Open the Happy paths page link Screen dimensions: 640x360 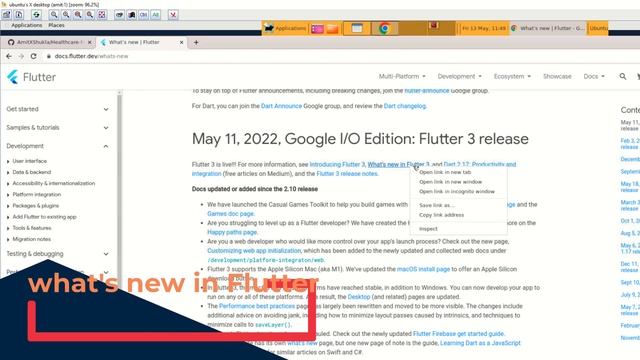point(232,232)
